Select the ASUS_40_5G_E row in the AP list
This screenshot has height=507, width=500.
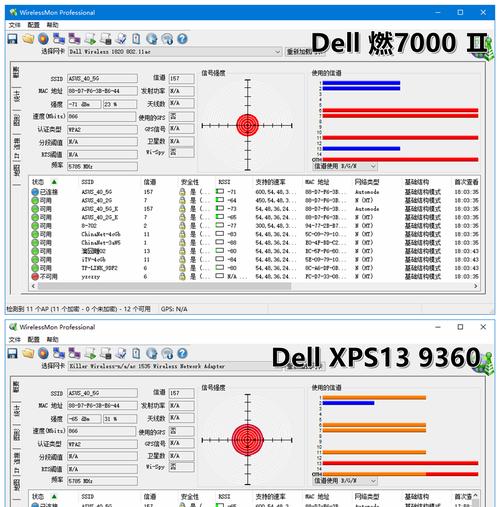pos(255,209)
